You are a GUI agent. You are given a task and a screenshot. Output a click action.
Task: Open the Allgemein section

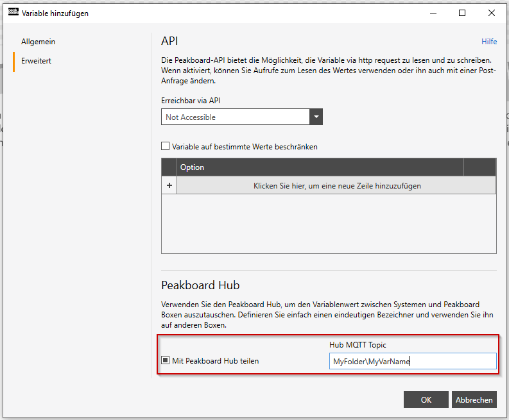(38, 42)
